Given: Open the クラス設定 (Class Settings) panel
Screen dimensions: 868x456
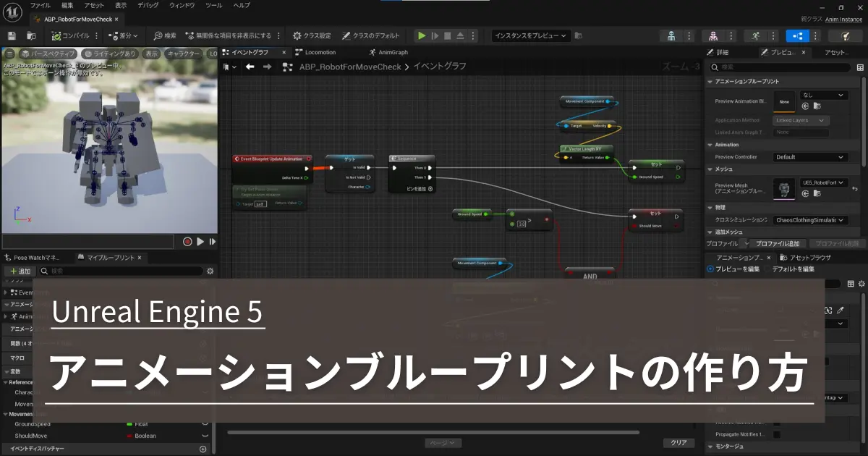Looking at the screenshot, I should 314,35.
